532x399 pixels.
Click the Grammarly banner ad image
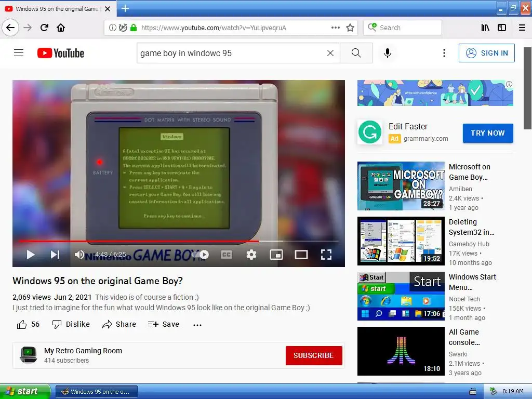(435, 93)
